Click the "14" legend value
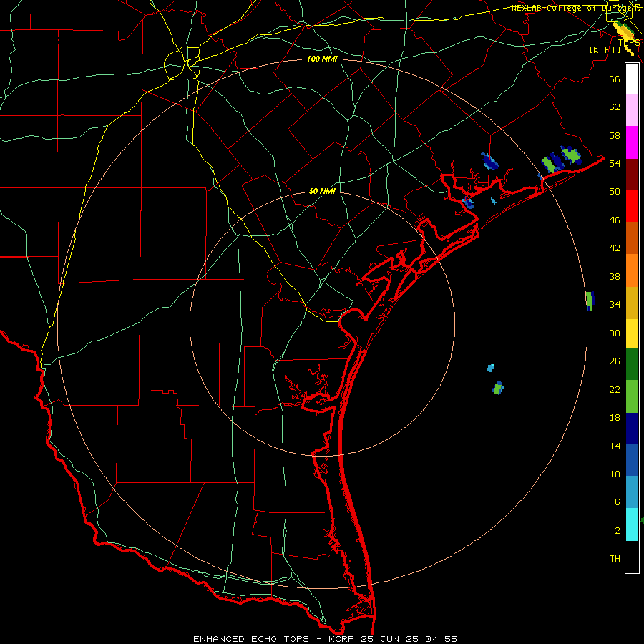 tap(615, 446)
